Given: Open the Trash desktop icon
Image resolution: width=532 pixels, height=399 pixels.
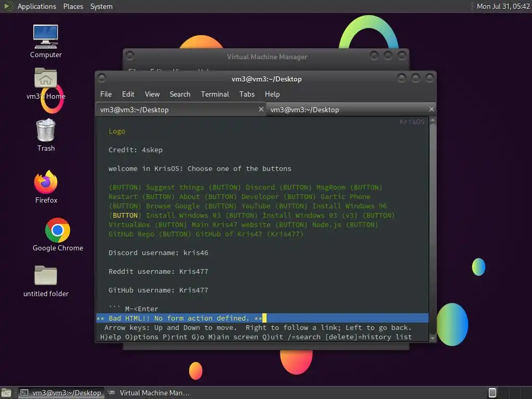Looking at the screenshot, I should click(x=46, y=135).
